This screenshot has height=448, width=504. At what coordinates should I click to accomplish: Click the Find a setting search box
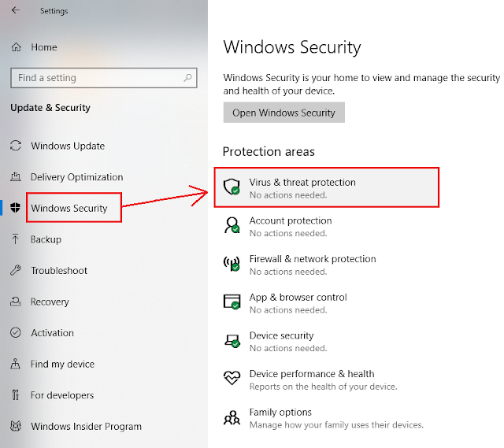click(103, 77)
